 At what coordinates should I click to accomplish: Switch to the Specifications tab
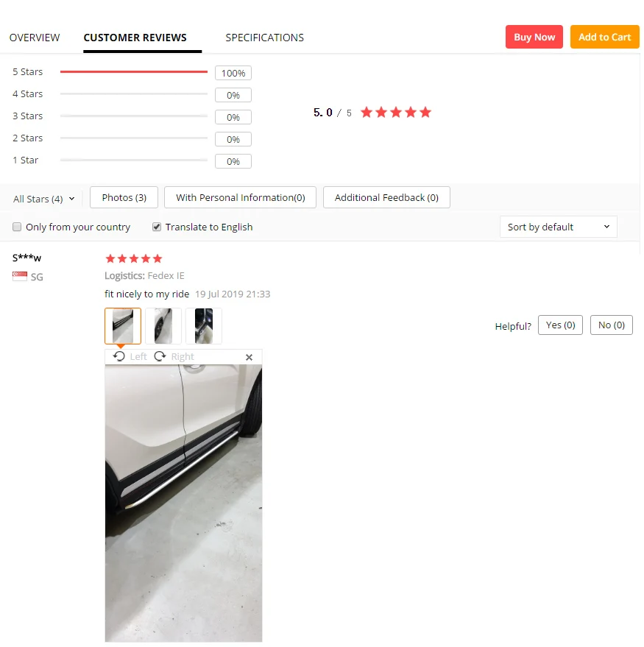click(x=264, y=38)
